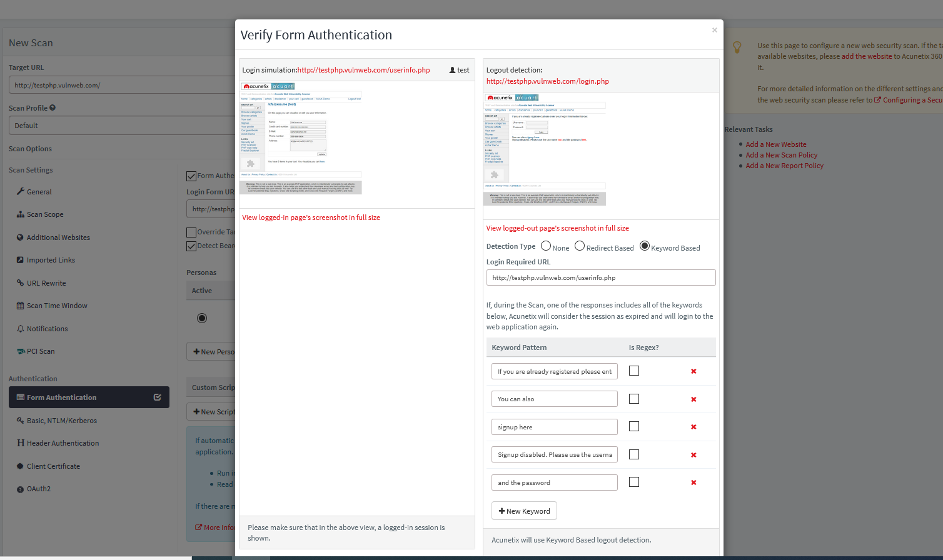Toggle regex for 'If you are already registered' keyword
The height and width of the screenshot is (560, 943).
click(x=634, y=371)
